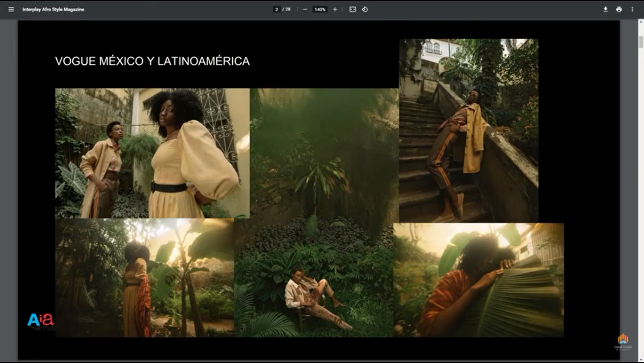Toggle the fit to page icon
This screenshot has width=644, height=363.
[353, 9]
